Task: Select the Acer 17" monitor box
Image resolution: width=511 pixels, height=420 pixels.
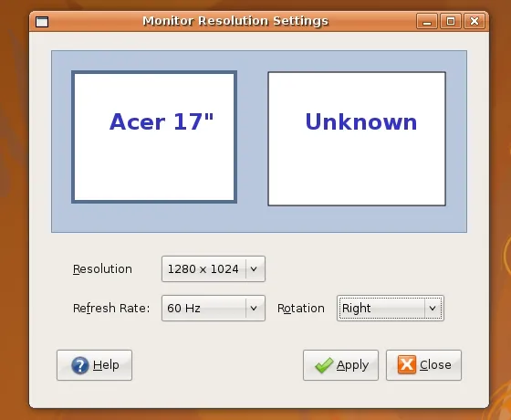Action: [154, 137]
